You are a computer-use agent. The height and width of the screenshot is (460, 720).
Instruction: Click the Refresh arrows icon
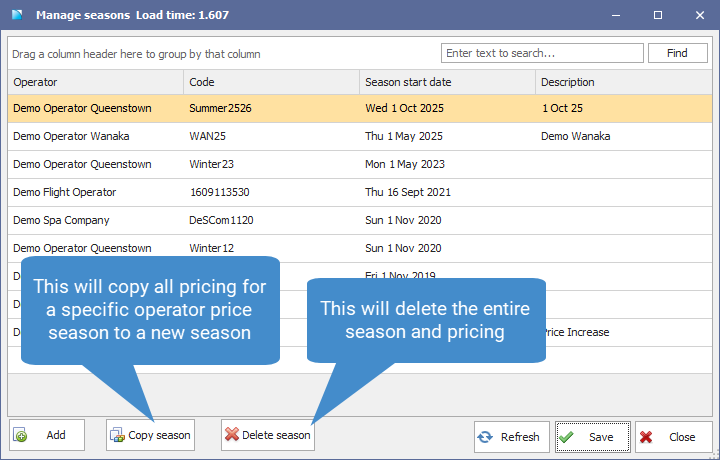pos(485,437)
